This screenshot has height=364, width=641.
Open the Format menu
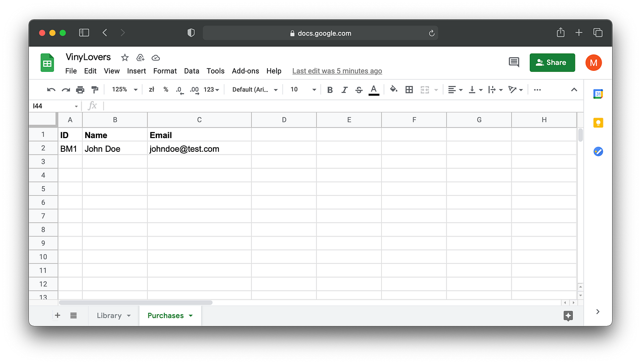click(x=165, y=71)
